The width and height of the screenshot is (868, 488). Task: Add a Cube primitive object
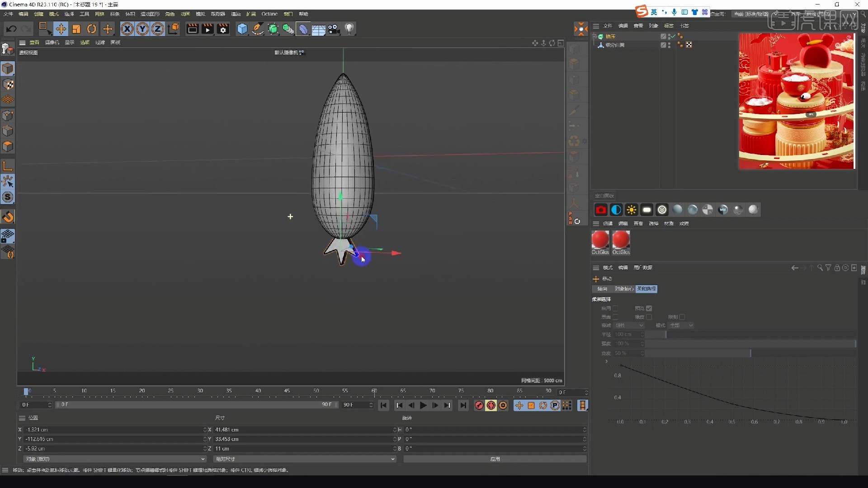[x=242, y=29]
